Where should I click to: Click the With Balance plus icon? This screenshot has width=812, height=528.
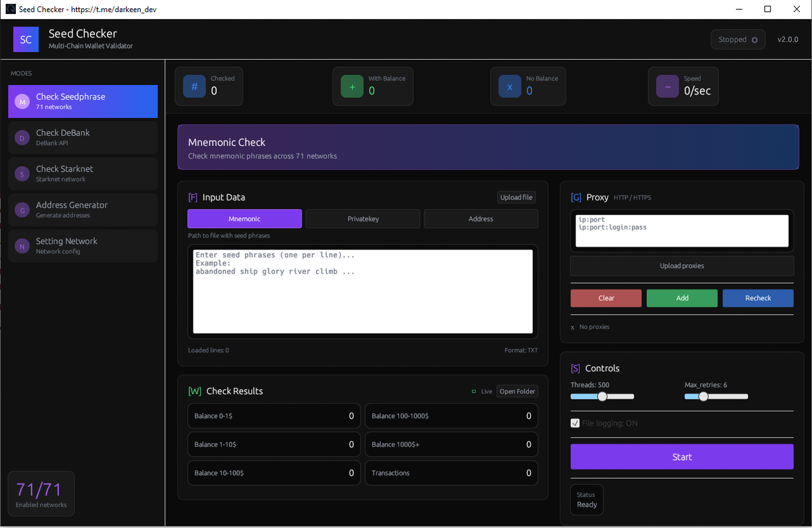coord(352,86)
